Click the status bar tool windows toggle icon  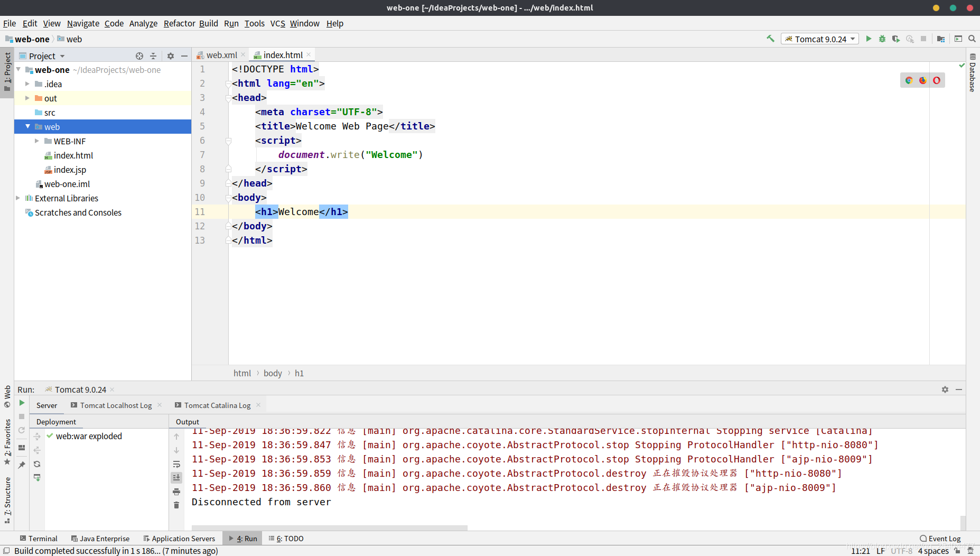pyautogui.click(x=6, y=551)
